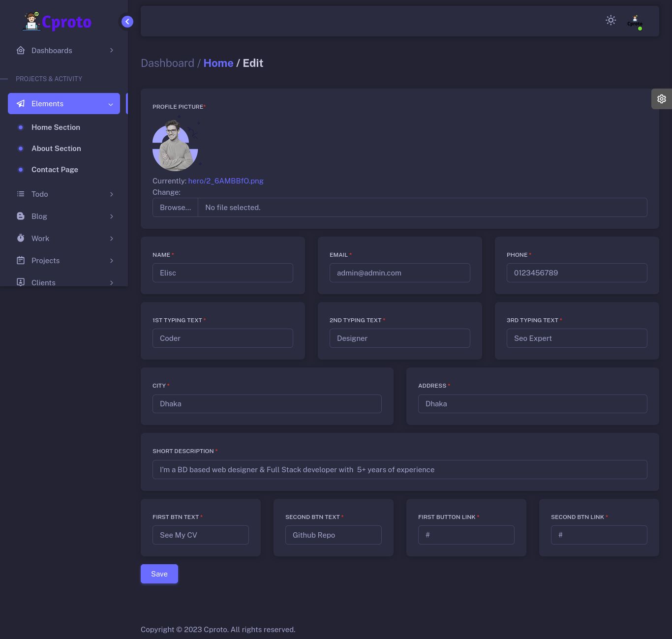
Task: Click the Home breadcrumb link
Action: coord(218,63)
